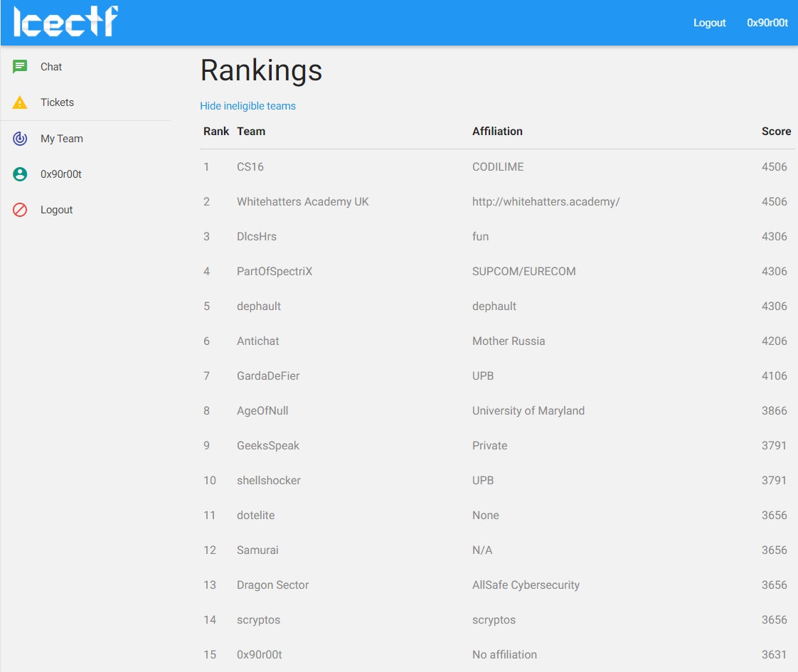Toggle Hide ineligible teams link
This screenshot has height=672, width=798.
(248, 106)
